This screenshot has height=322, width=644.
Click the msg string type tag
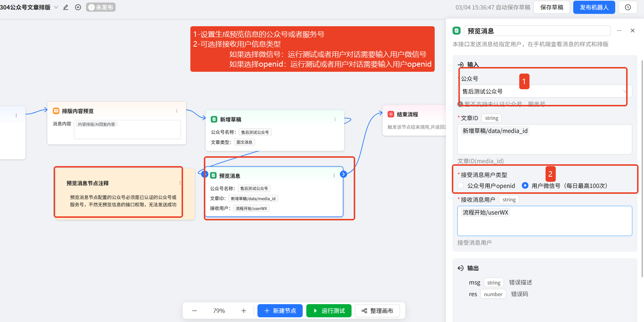(x=494, y=283)
